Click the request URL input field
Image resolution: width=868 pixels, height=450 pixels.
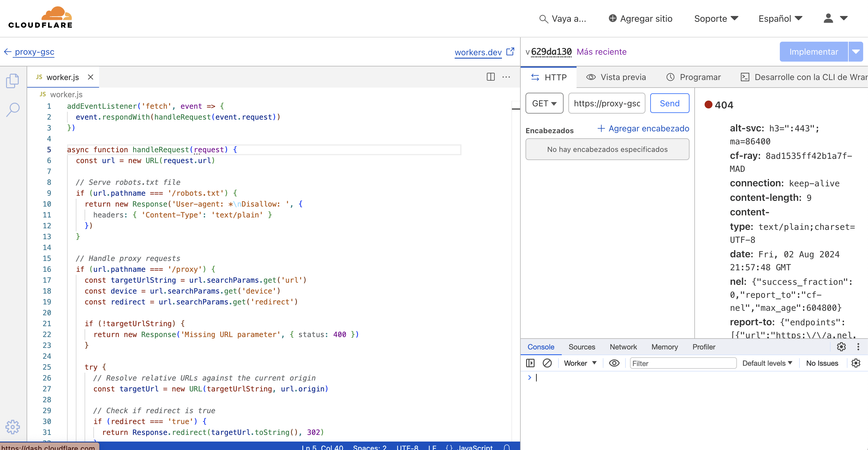pyautogui.click(x=606, y=103)
